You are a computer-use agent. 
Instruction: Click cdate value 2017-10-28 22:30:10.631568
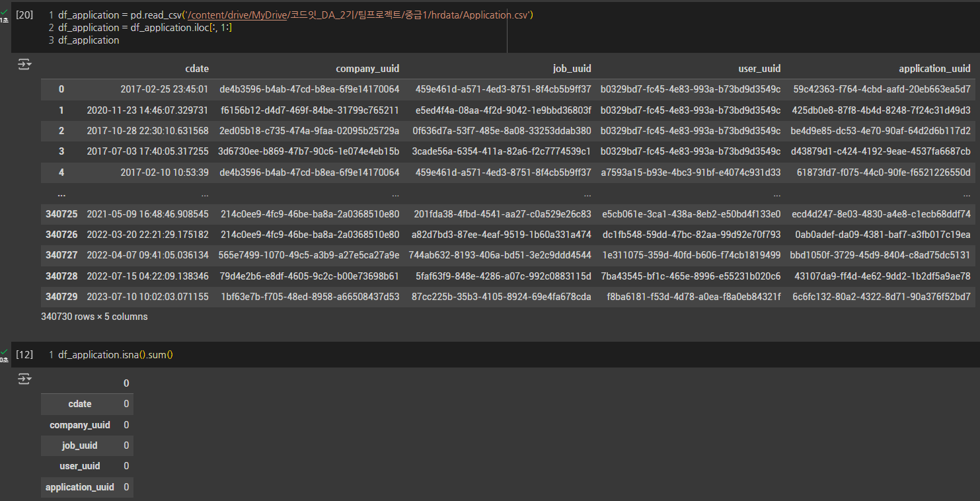pos(148,131)
